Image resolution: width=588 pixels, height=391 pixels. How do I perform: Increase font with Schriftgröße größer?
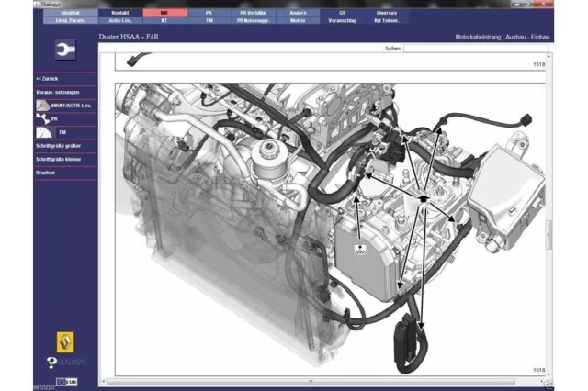click(59, 146)
